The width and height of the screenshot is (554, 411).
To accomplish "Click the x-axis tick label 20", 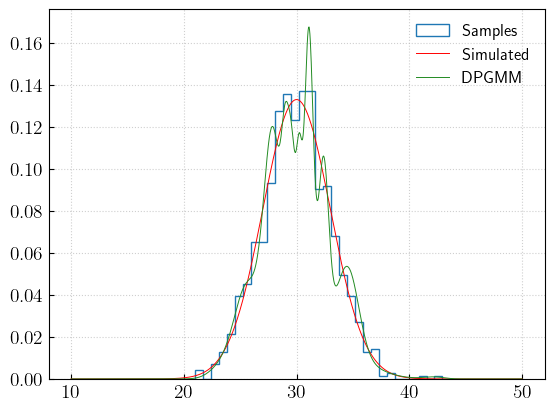I will click(184, 392).
